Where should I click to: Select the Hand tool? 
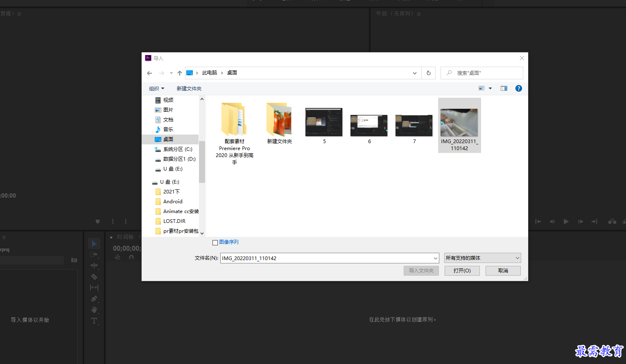point(94,310)
